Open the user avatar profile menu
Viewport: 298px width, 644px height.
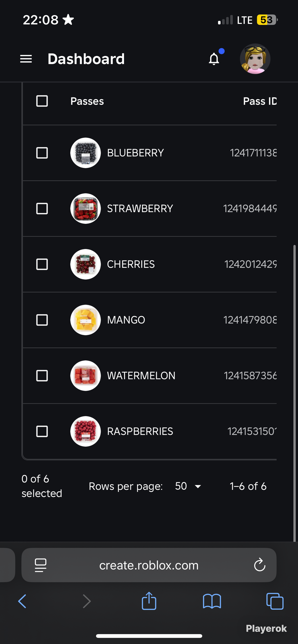(x=255, y=59)
